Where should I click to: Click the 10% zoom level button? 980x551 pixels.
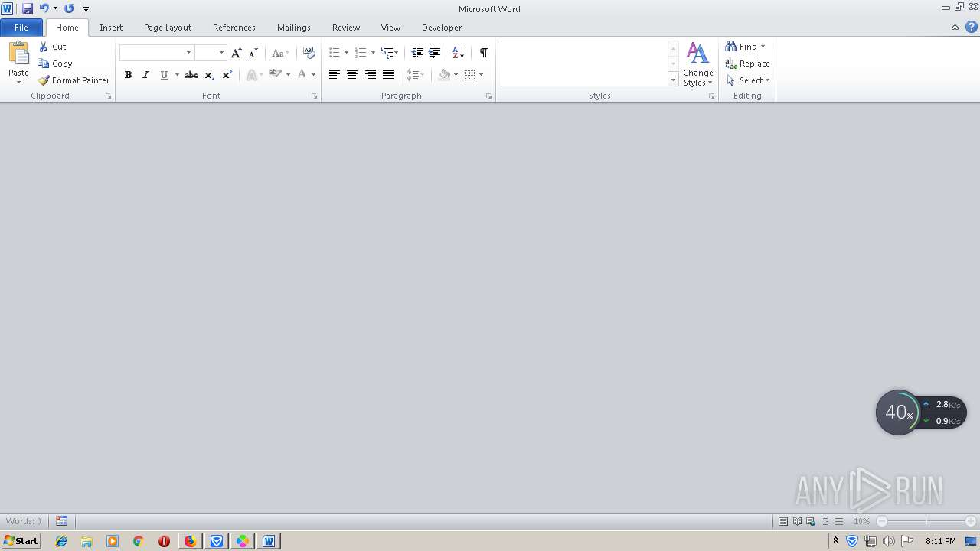coord(861,521)
